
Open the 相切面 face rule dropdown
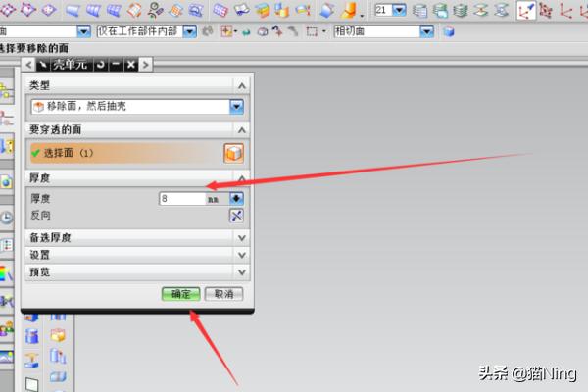click(x=426, y=31)
